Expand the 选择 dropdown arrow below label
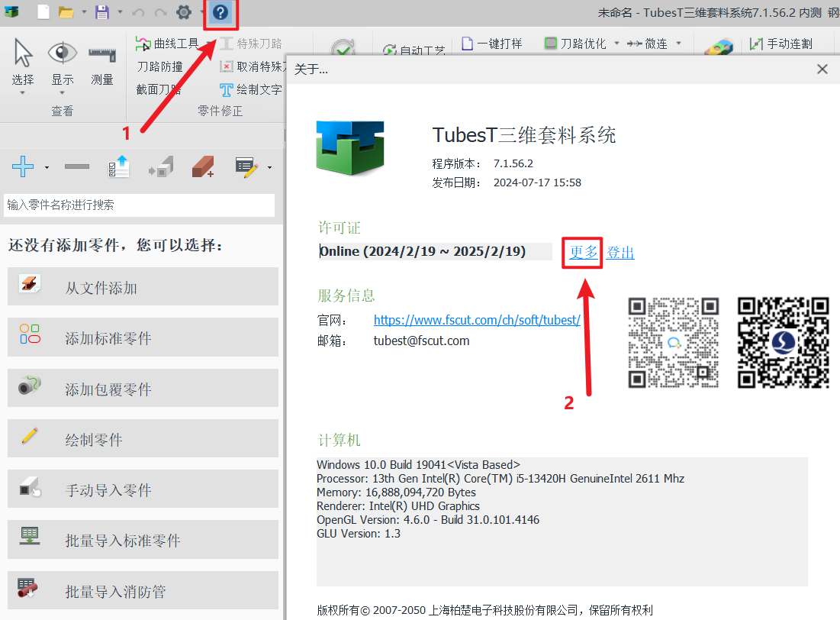 pos(22,93)
